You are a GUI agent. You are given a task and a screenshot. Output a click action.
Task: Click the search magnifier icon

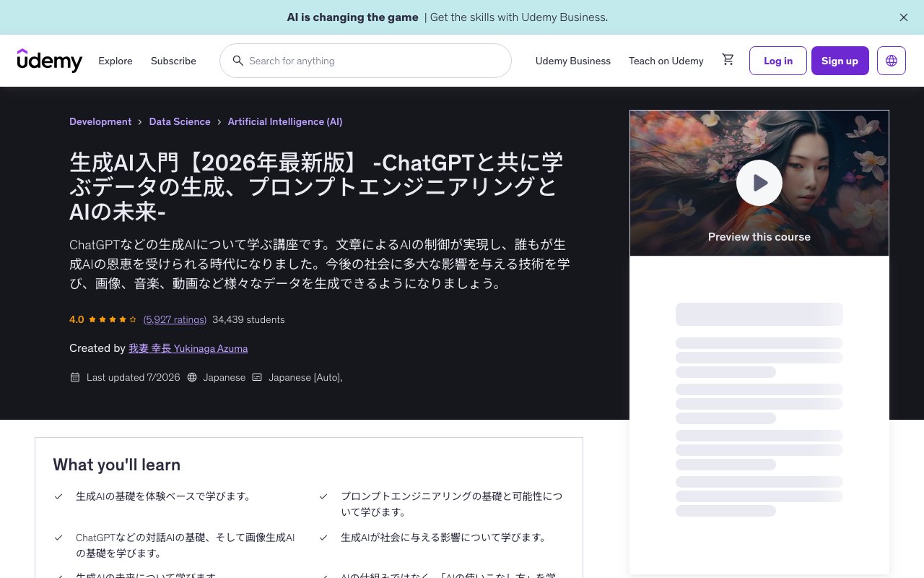point(237,61)
